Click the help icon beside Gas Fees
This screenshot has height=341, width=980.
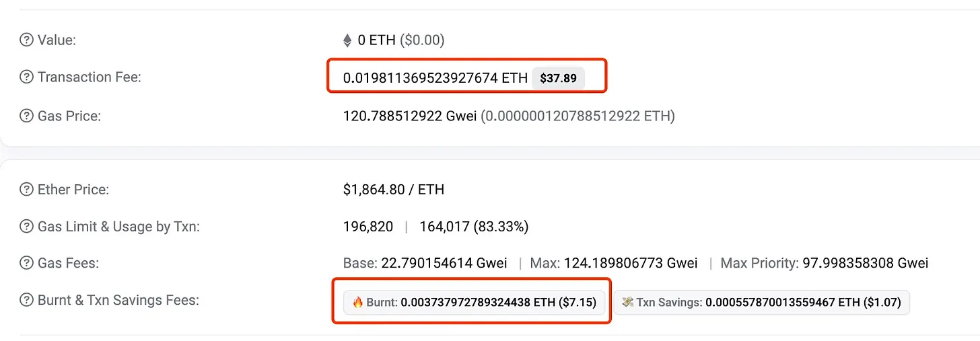[x=27, y=263]
